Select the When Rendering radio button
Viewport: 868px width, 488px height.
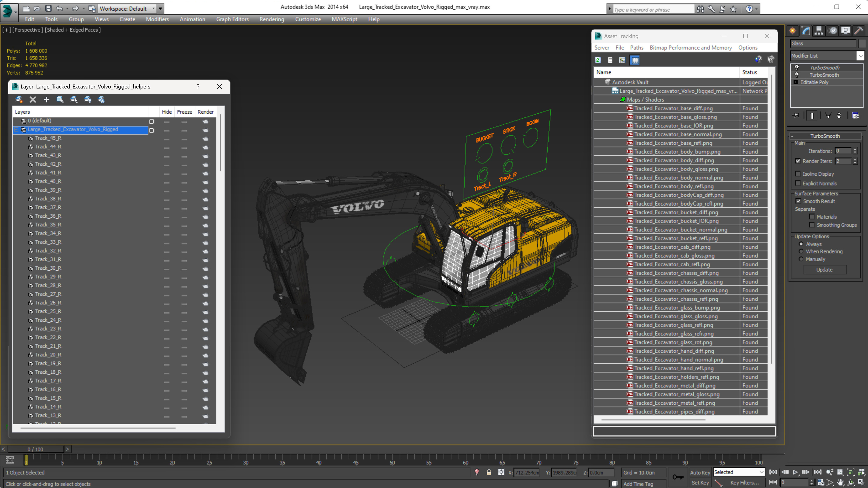pos(801,251)
